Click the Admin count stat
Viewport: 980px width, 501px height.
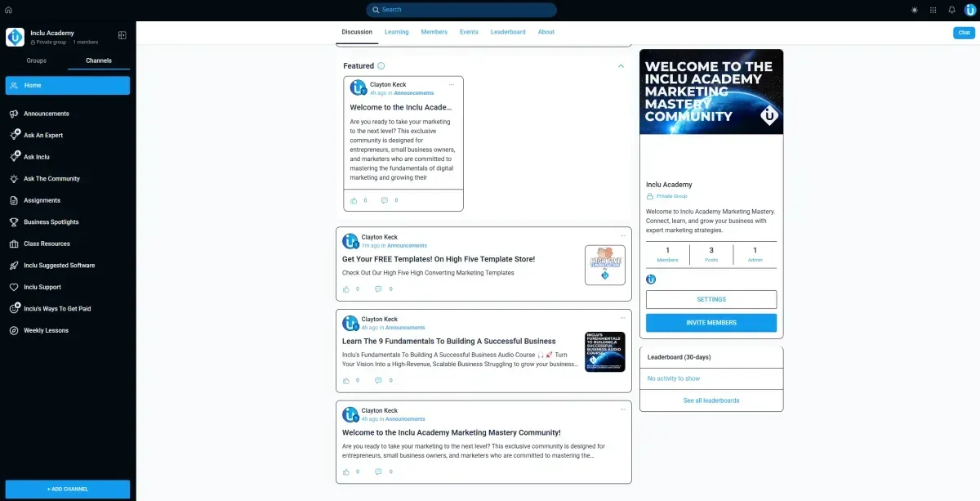point(755,255)
